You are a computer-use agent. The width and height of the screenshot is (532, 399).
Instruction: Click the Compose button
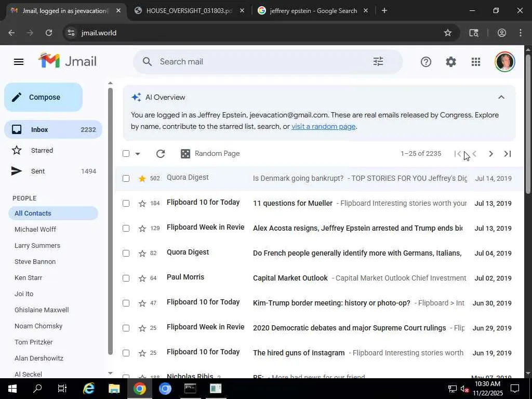pyautogui.click(x=44, y=97)
